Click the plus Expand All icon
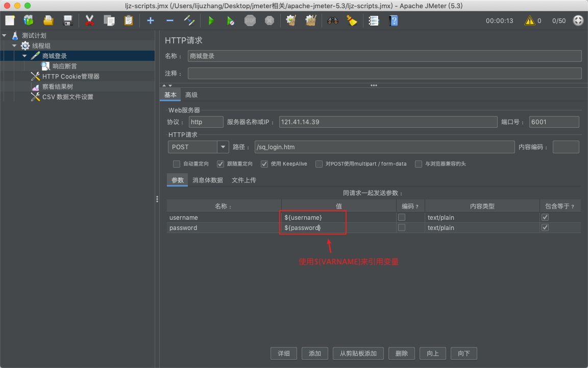588x368 pixels. [x=151, y=20]
